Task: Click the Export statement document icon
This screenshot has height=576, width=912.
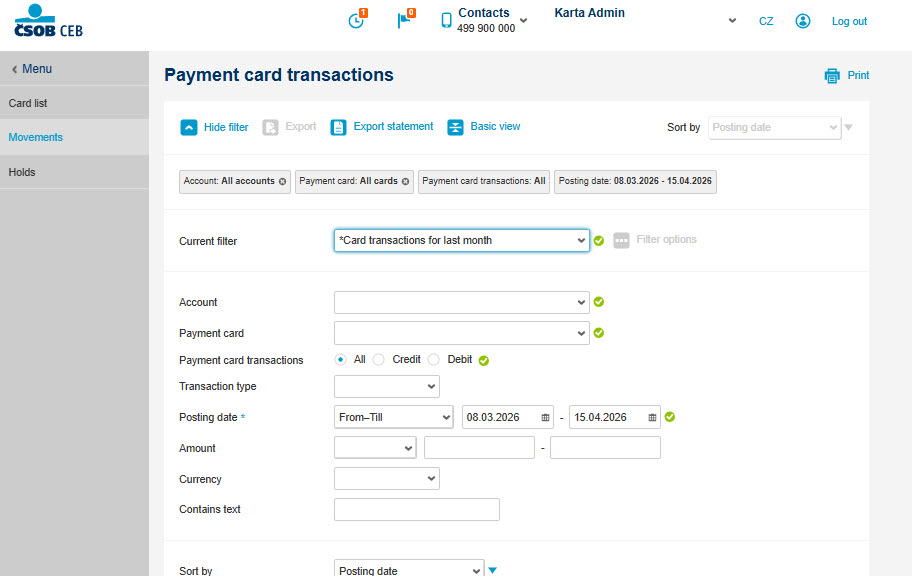Action: (339, 127)
